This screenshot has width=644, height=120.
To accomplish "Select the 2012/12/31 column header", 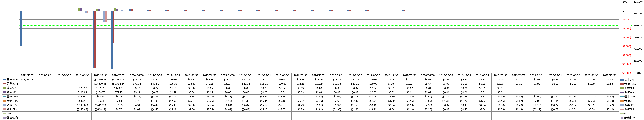I will coord(28,75).
